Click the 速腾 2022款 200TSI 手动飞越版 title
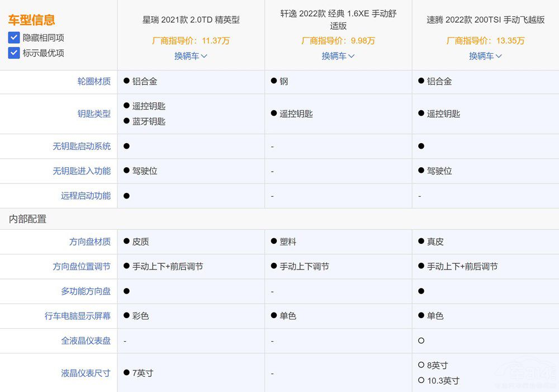This screenshot has height=392, width=559. (x=485, y=20)
